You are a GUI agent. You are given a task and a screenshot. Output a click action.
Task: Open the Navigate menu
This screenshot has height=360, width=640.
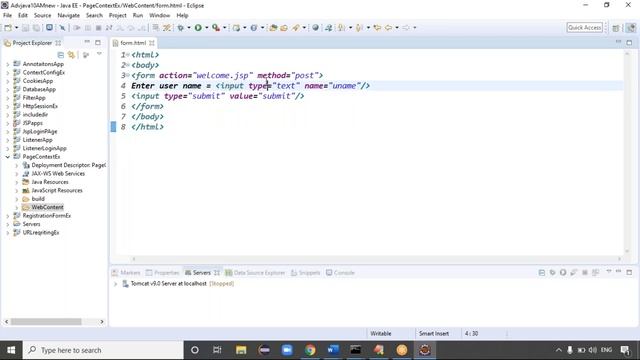tap(69, 15)
